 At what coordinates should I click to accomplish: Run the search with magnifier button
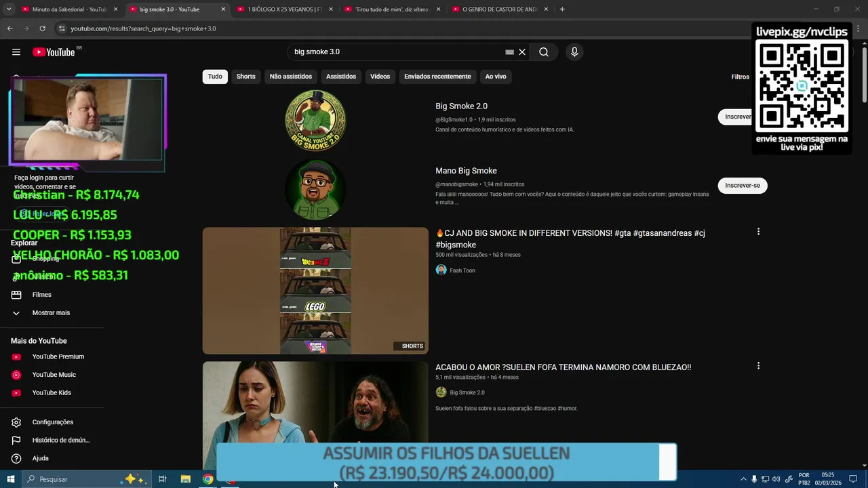544,52
